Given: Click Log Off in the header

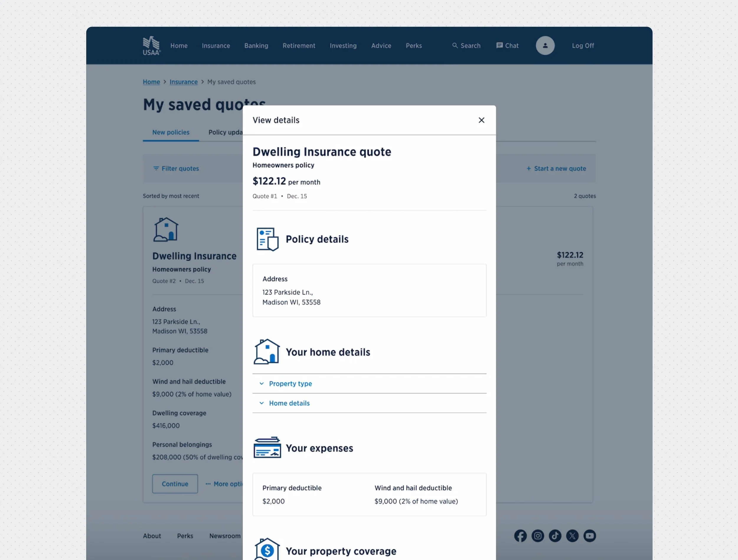Looking at the screenshot, I should 583,46.
